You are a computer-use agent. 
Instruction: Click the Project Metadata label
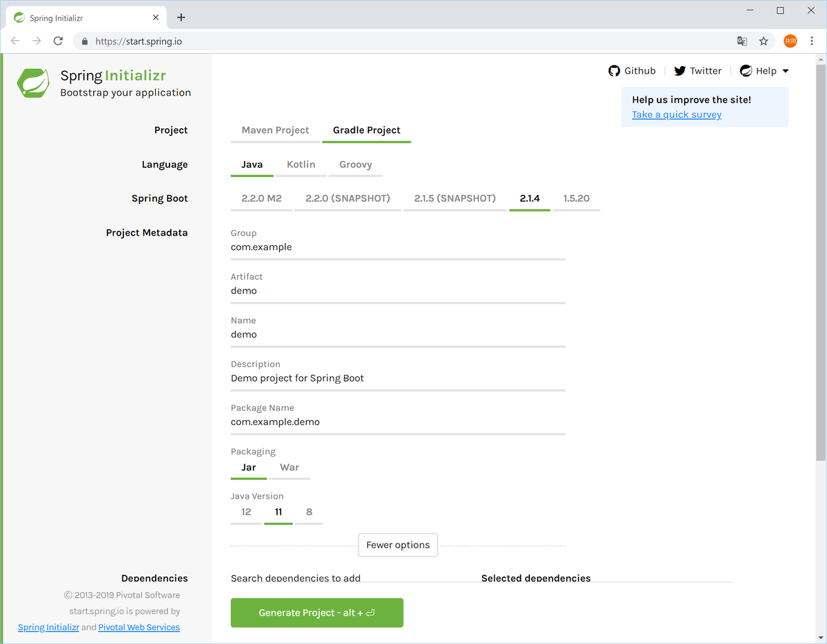(147, 233)
